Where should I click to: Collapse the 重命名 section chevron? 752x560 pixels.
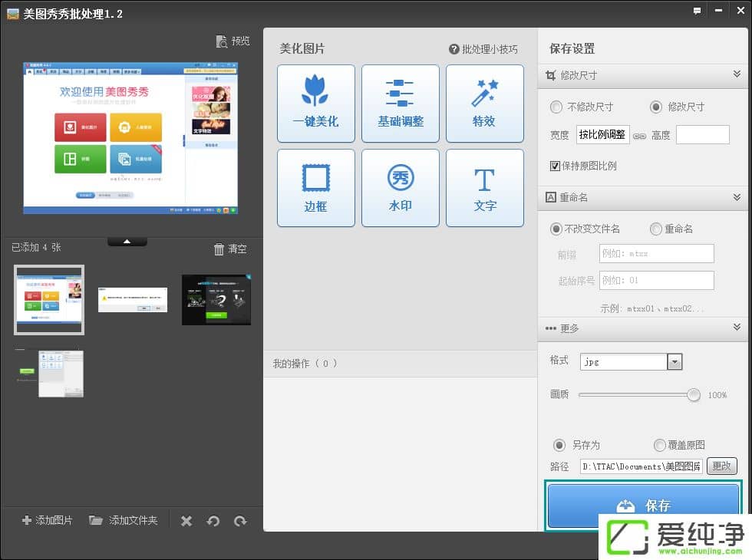(x=737, y=197)
